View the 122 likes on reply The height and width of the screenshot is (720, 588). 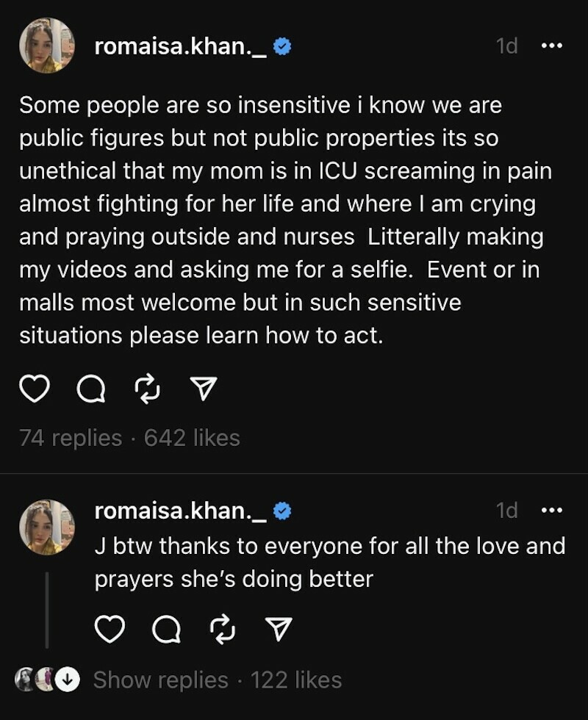296,680
